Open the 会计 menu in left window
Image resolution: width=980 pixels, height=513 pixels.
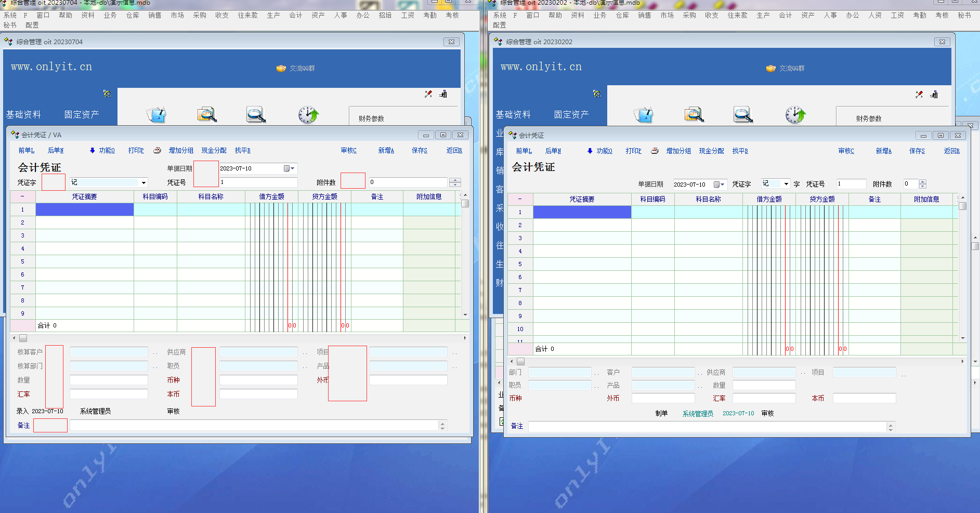click(295, 16)
